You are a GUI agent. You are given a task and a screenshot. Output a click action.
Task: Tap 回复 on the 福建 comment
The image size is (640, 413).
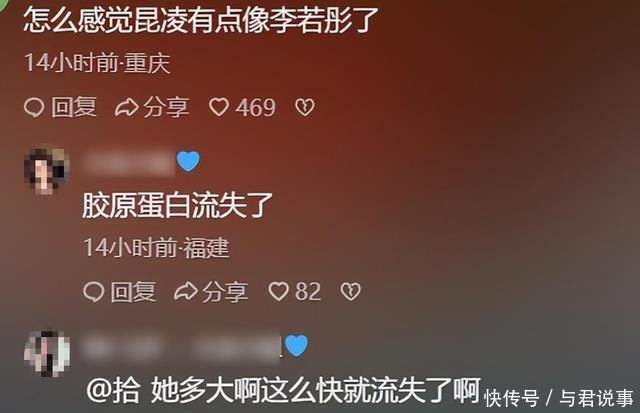[x=133, y=292]
